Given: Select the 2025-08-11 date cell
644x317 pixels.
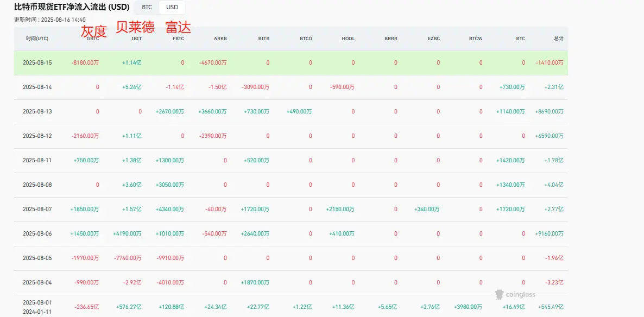Looking at the screenshot, I should [x=36, y=161].
